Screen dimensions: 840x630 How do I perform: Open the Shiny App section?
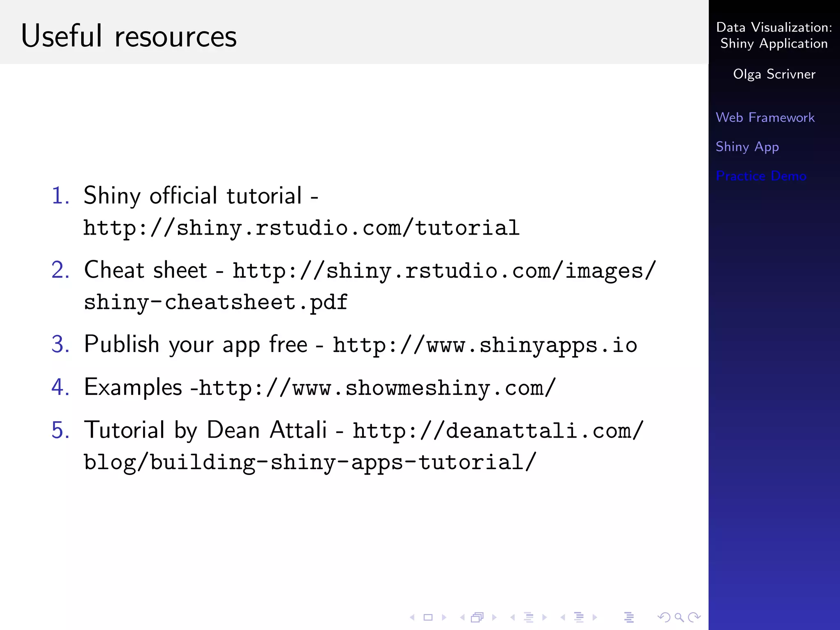point(747,147)
